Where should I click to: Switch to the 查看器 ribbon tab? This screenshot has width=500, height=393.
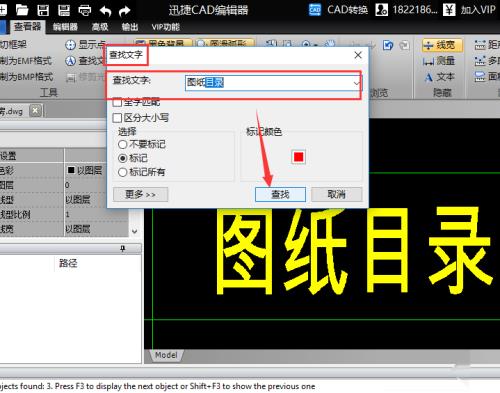(27, 27)
